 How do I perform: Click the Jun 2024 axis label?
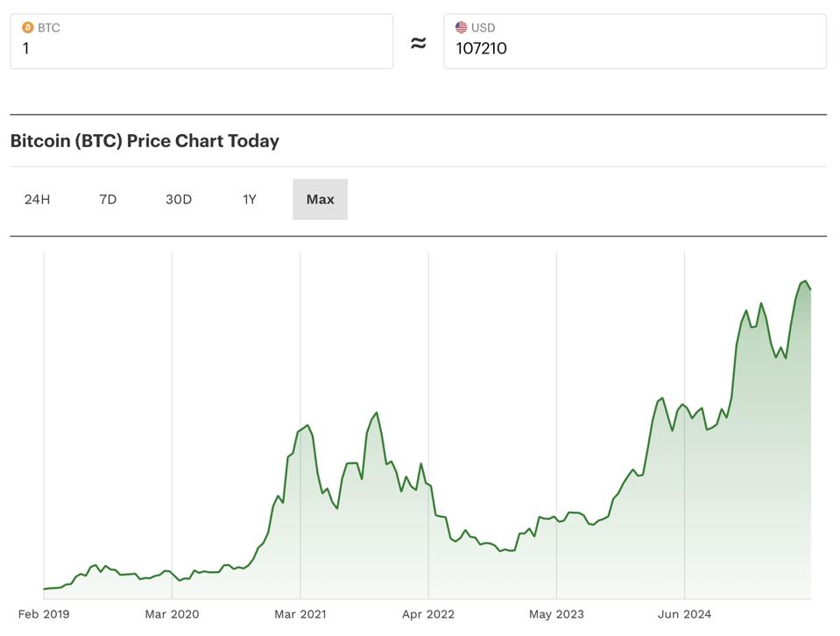click(x=684, y=615)
